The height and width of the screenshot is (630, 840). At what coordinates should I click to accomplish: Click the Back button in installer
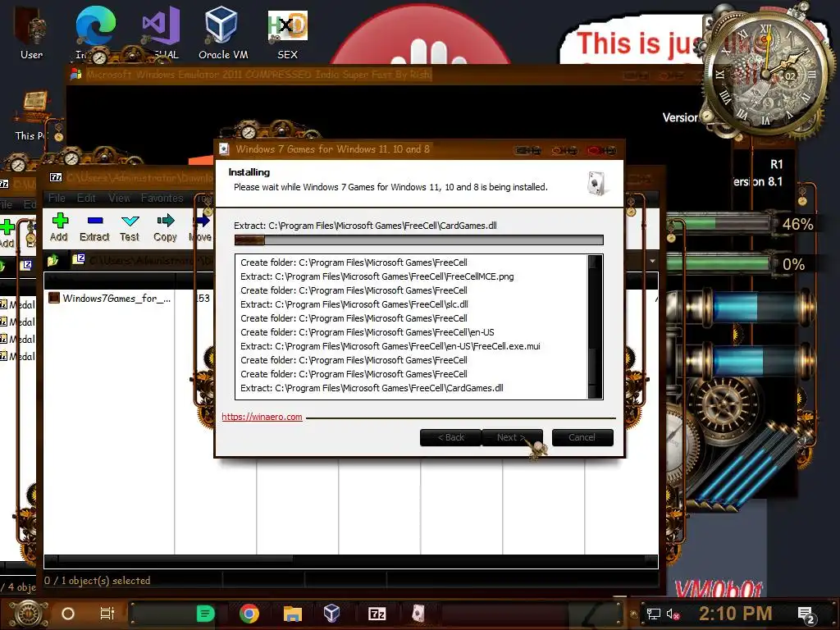coord(450,438)
